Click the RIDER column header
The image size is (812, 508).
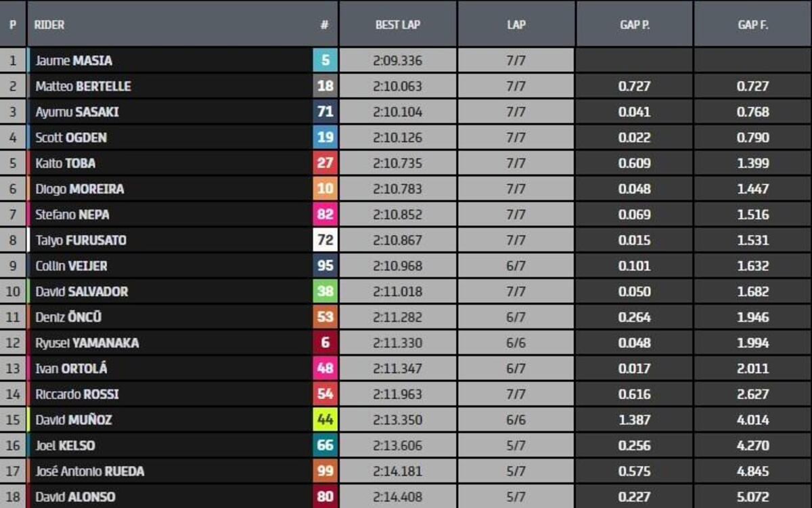[49, 24]
